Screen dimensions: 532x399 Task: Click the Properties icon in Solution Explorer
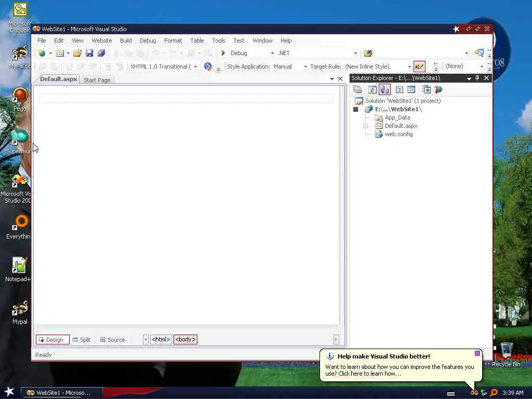(357, 89)
